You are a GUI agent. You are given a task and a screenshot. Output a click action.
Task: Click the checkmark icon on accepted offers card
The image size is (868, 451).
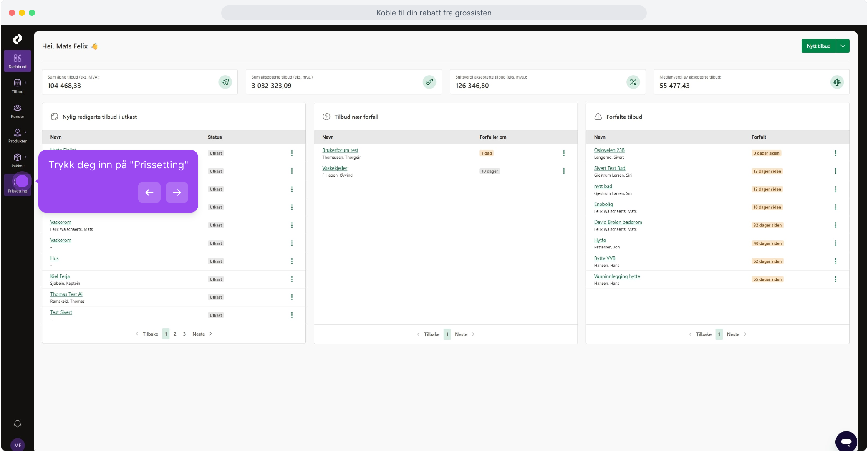[x=429, y=82]
